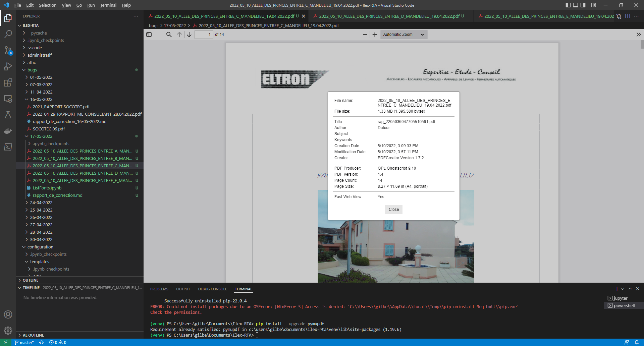The height and width of the screenshot is (346, 644).
Task: Open Source Control view with badge
Action: (x=8, y=50)
